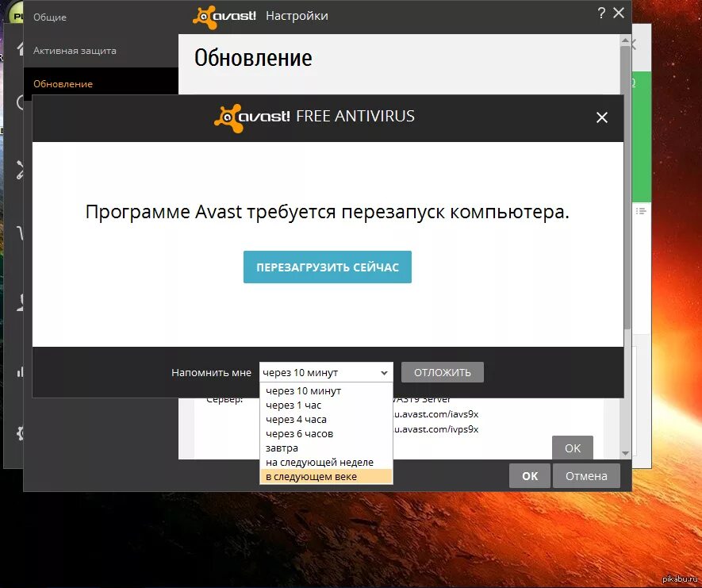Open the gear settings icon in background sidebar

tap(20, 433)
